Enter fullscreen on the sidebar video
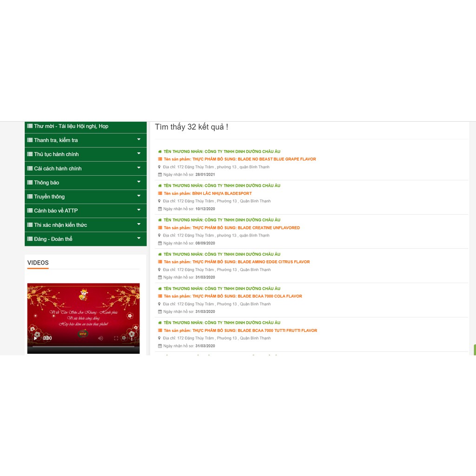Viewport: 476px width, 476px height. [x=116, y=338]
